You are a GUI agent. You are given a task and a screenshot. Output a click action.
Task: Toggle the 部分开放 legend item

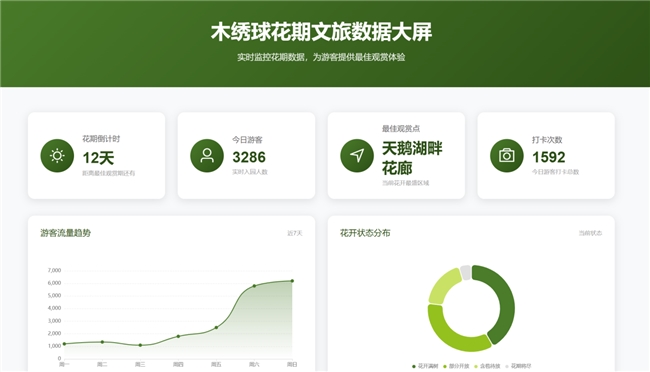[x=456, y=366]
